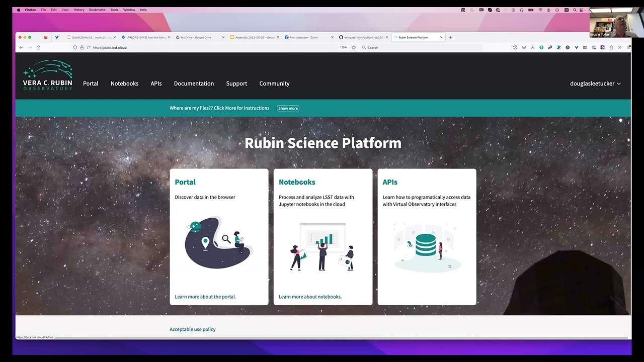The width and height of the screenshot is (644, 362).
Task: Go to the Documentation navigation item
Action: pyautogui.click(x=194, y=83)
